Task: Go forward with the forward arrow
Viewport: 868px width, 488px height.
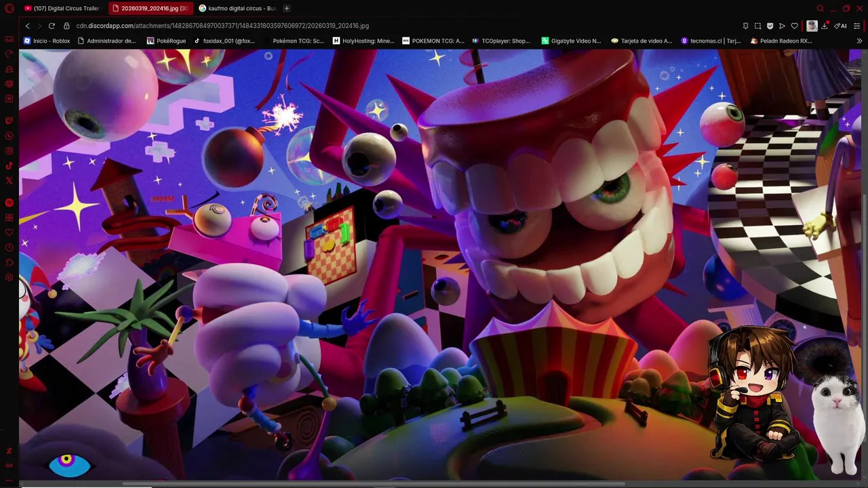Action: click(39, 26)
